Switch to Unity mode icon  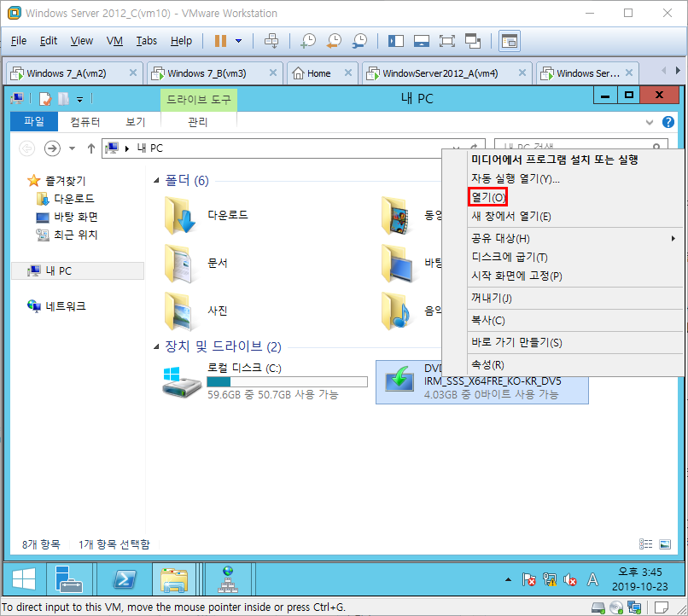(473, 41)
